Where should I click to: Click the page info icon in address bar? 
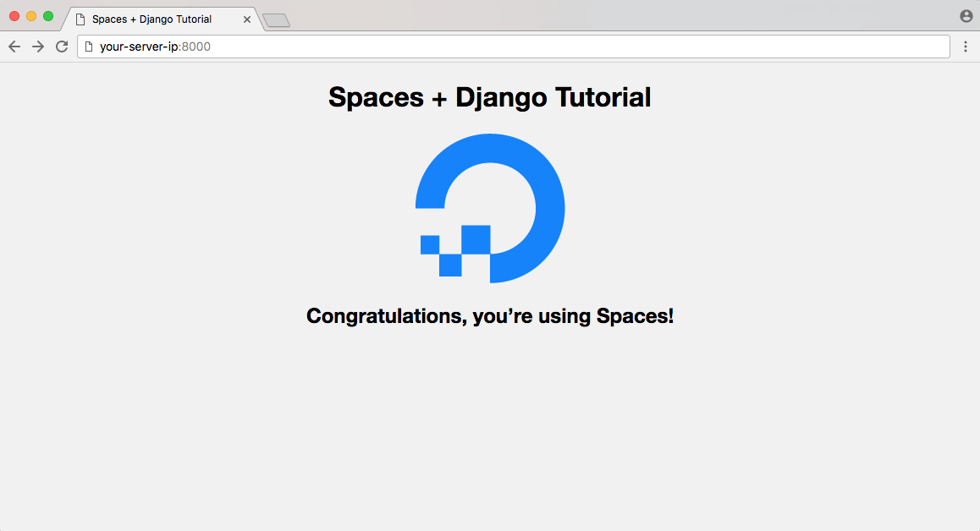89,47
